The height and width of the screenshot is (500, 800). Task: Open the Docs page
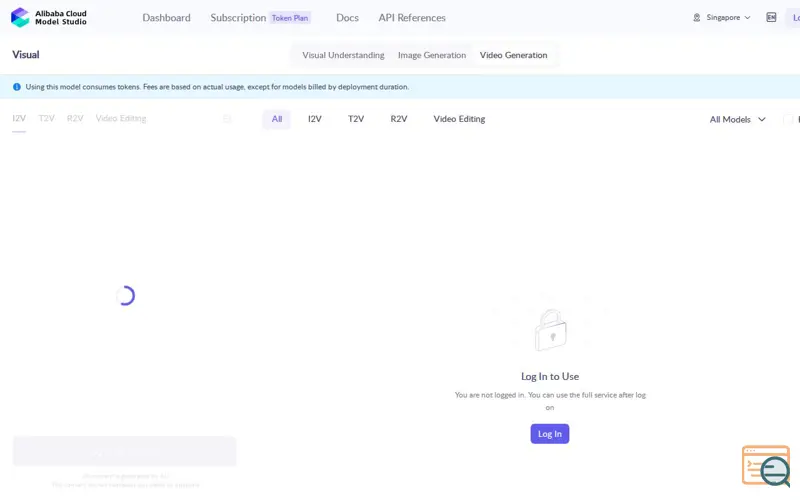click(x=347, y=18)
